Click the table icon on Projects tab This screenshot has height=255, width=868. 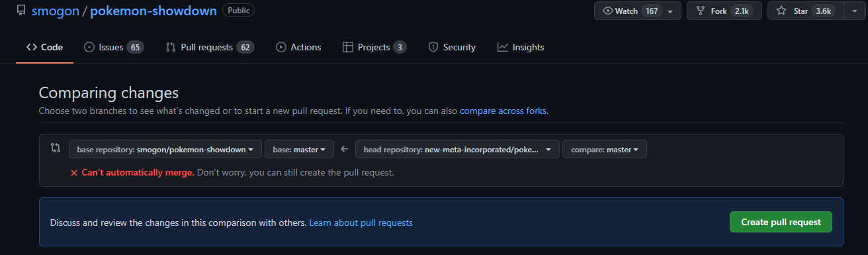click(x=347, y=47)
